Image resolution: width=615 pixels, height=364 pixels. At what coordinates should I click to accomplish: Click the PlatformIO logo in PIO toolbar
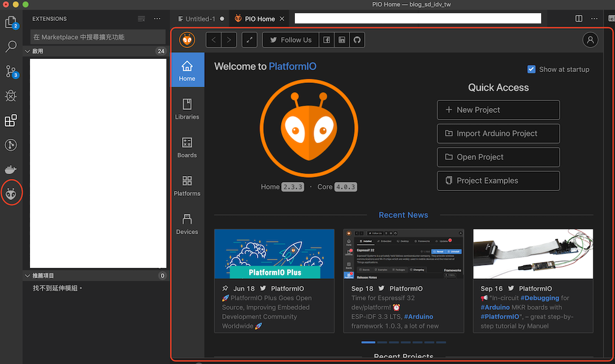(x=187, y=40)
